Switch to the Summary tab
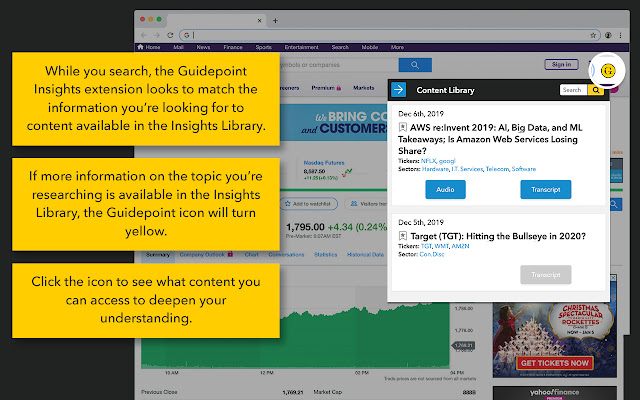Image resolution: width=640 pixels, height=400 pixels. (158, 255)
